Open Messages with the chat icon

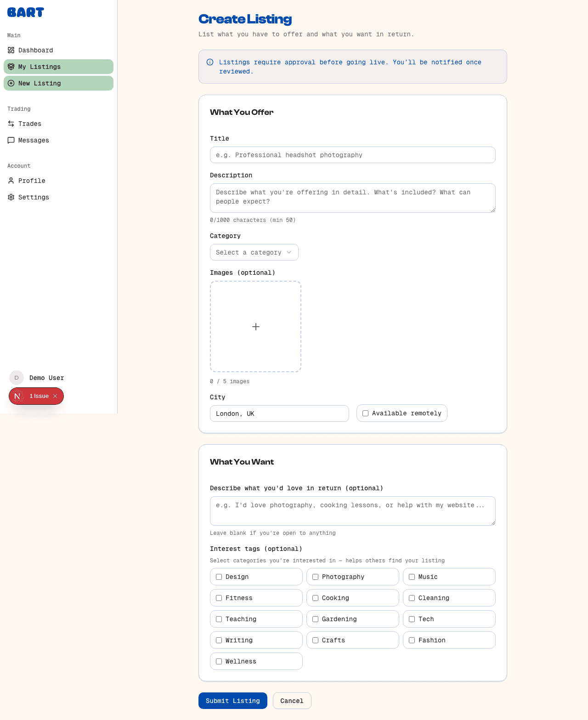pyautogui.click(x=11, y=140)
